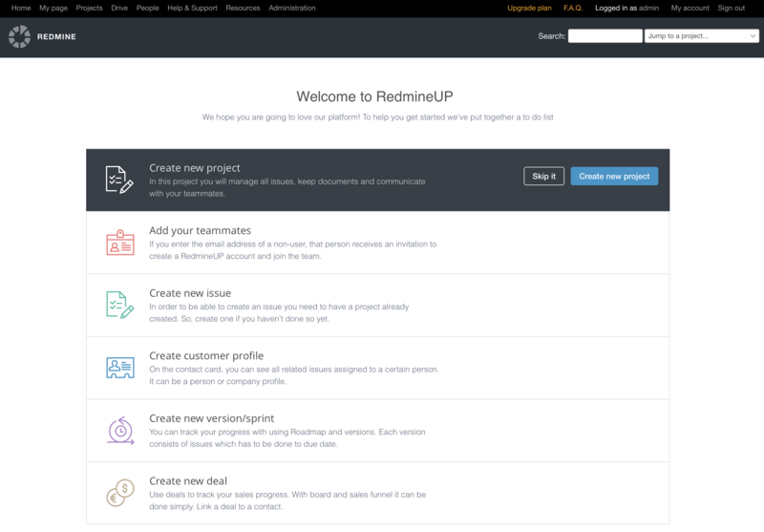Open the Drive menu item
The width and height of the screenshot is (764, 532).
pos(119,8)
